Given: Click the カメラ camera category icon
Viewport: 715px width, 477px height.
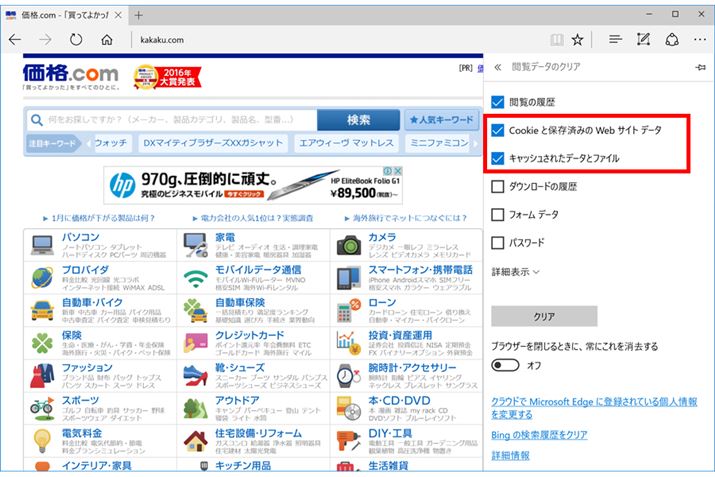Looking at the screenshot, I should (x=349, y=245).
